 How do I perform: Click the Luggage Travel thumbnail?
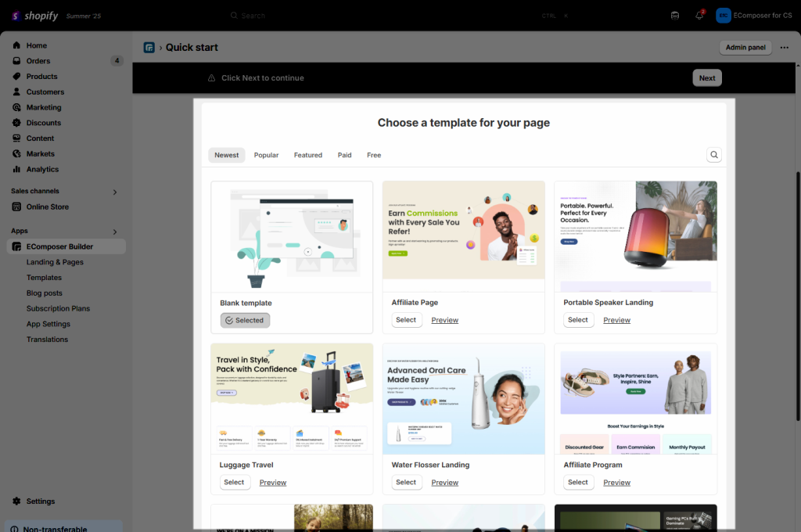pos(292,399)
